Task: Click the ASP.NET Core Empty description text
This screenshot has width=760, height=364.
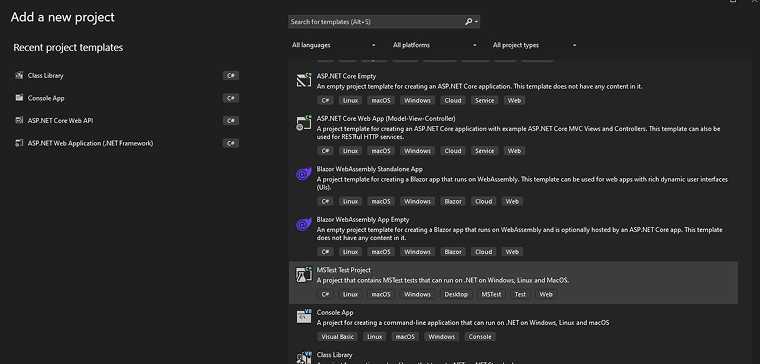Action: click(479, 86)
